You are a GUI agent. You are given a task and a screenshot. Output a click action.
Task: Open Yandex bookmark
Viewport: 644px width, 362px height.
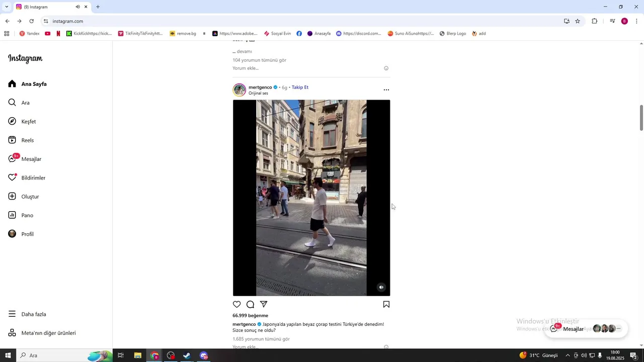[29, 34]
